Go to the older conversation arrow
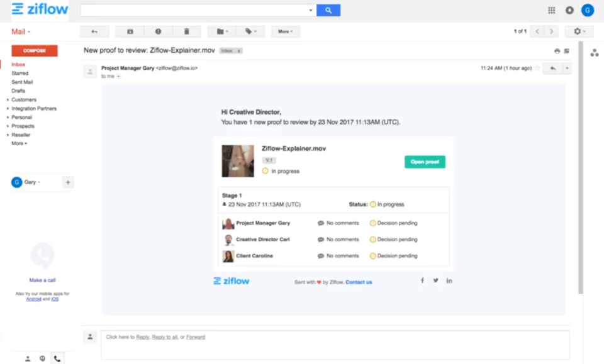The width and height of the screenshot is (604, 364). [x=552, y=31]
